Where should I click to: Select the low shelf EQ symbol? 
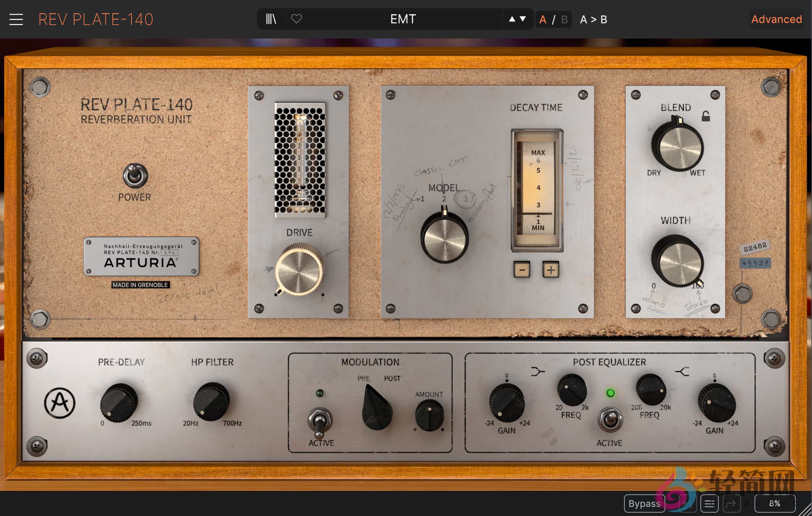(537, 372)
